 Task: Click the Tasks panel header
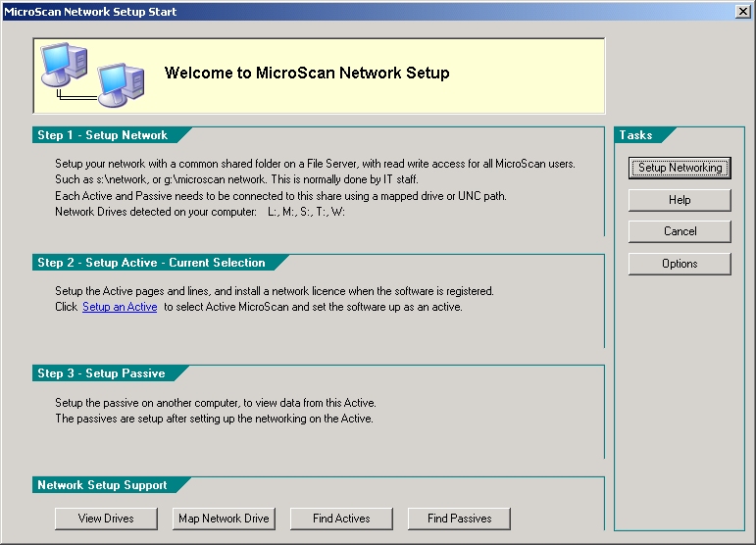[635, 135]
